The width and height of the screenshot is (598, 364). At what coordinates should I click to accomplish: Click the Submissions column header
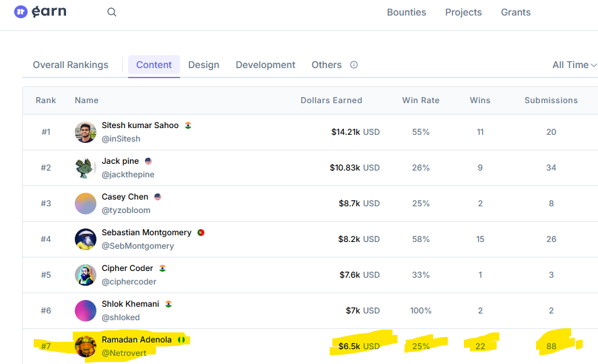(551, 100)
